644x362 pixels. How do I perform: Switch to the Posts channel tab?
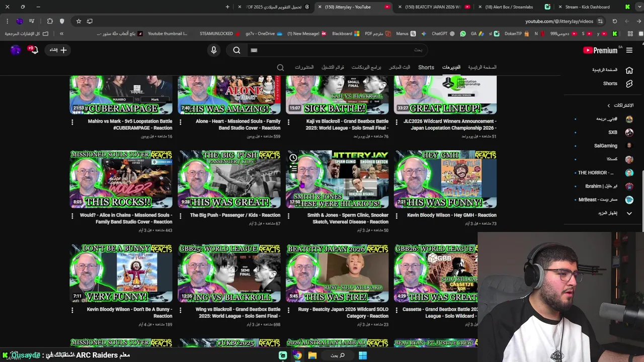304,67
